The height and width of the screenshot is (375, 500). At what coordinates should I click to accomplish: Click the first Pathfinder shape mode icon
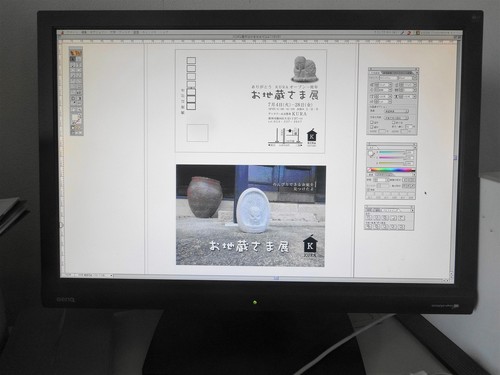(368, 218)
